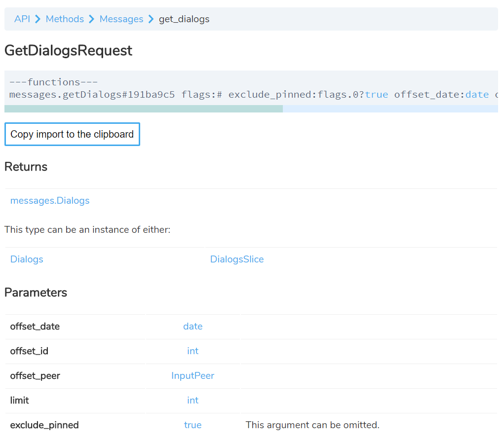Open the Messages breadcrumb link
Image resolution: width=504 pixels, height=442 pixels.
(121, 19)
